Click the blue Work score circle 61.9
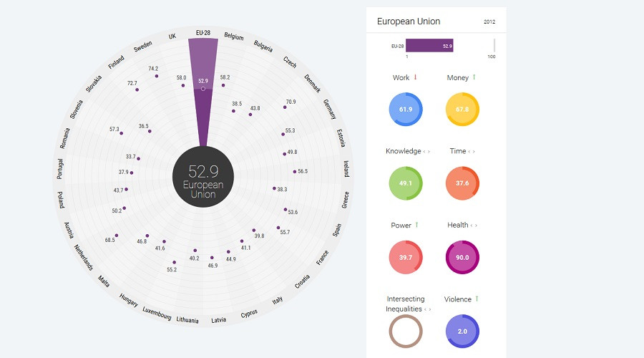The width and height of the screenshot is (644, 358). click(x=406, y=110)
